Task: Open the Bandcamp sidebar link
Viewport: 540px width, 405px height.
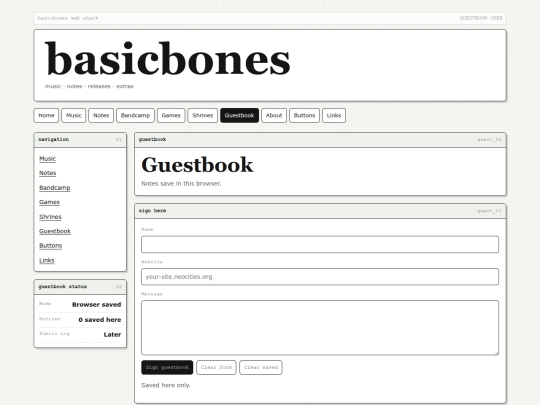Action: pos(55,188)
